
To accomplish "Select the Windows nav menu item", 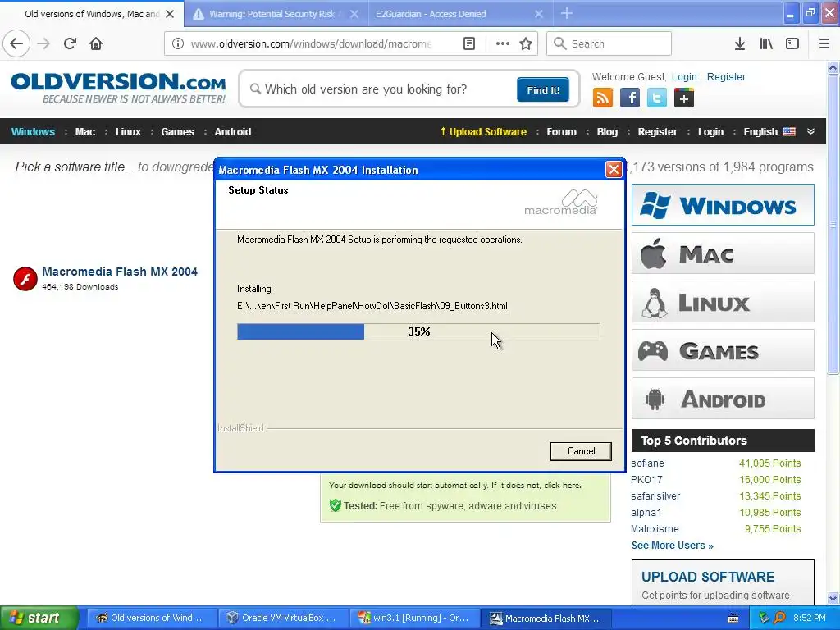I will tap(33, 132).
